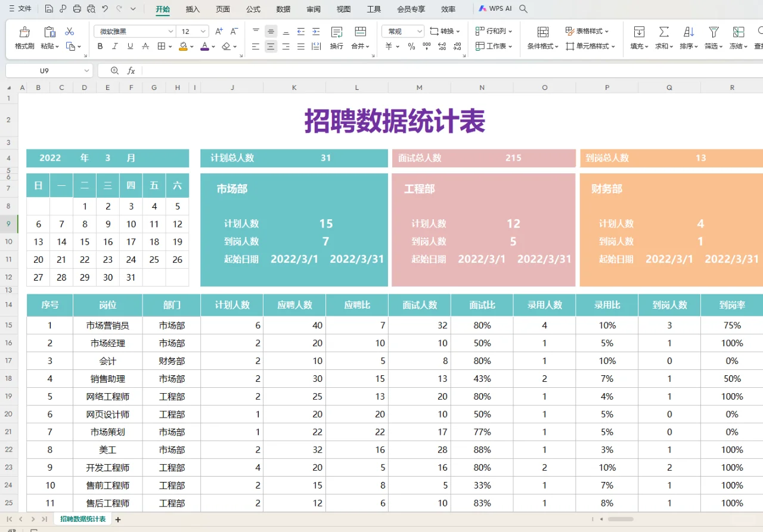Open the font name dropdown 微软雅黑

click(x=170, y=32)
